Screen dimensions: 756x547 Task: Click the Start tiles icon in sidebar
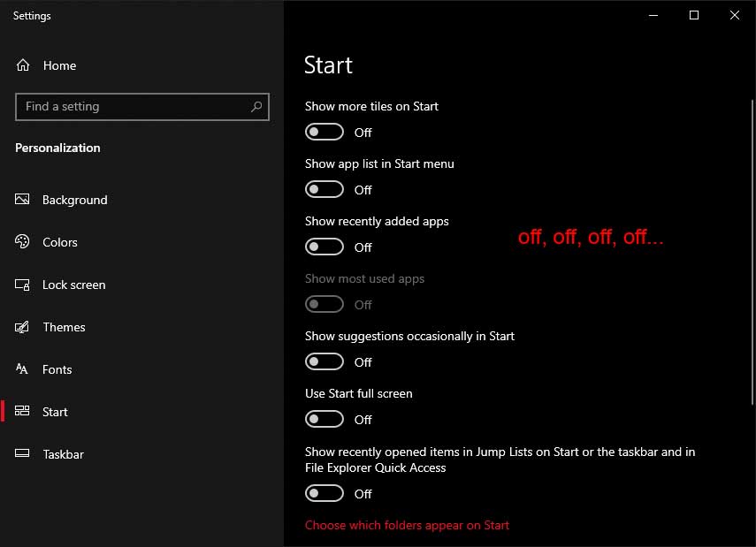22,411
